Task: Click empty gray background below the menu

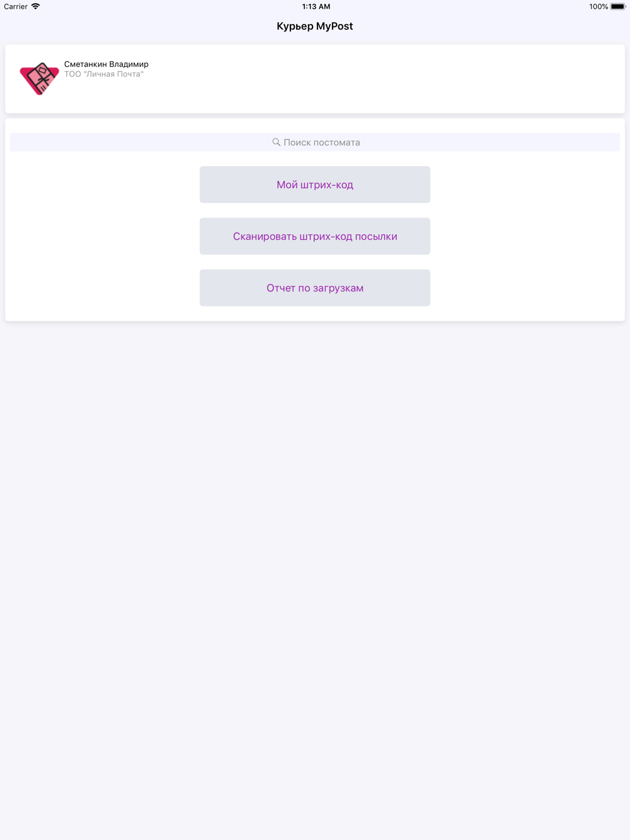Action: tap(315, 567)
